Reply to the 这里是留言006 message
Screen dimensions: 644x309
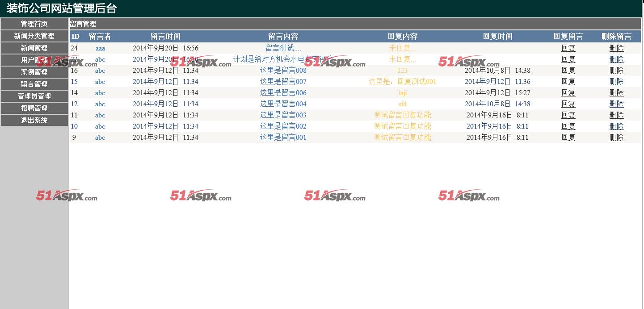click(568, 92)
